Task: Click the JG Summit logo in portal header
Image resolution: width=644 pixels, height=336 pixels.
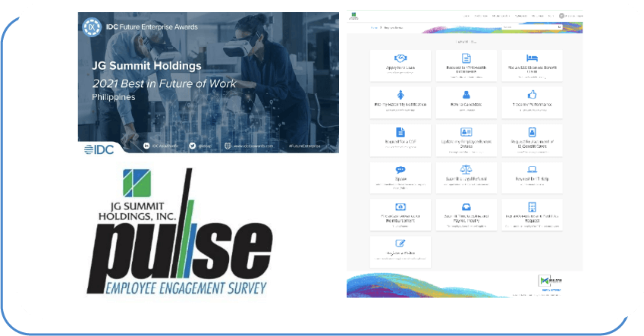Action: point(353,16)
